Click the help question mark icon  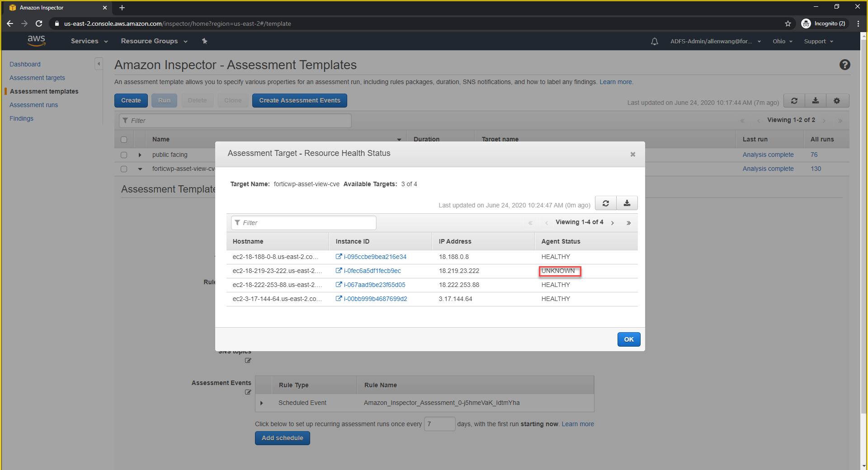point(844,65)
